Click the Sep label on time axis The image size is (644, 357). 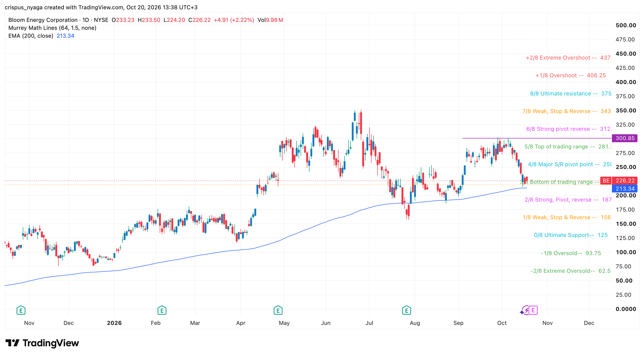pos(458,323)
